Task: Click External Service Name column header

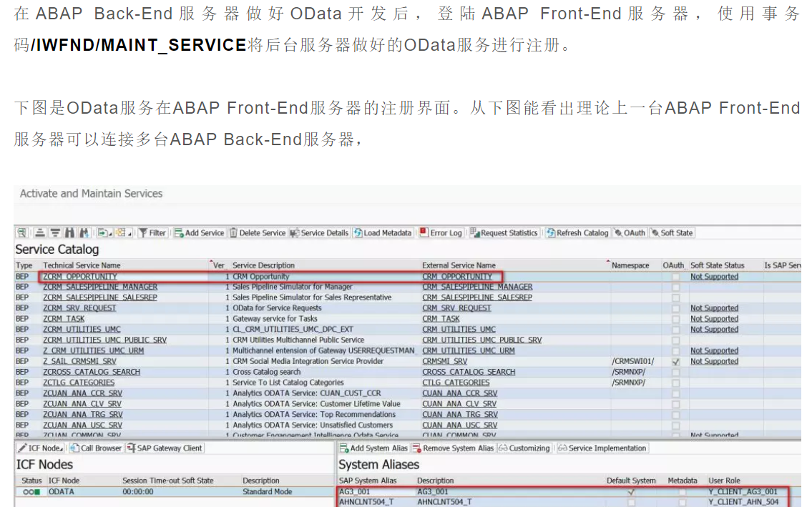Action: coord(459,265)
